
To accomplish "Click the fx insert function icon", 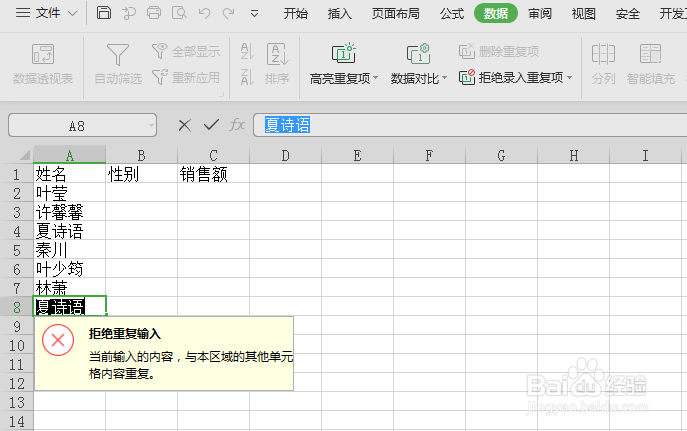I will click(237, 125).
